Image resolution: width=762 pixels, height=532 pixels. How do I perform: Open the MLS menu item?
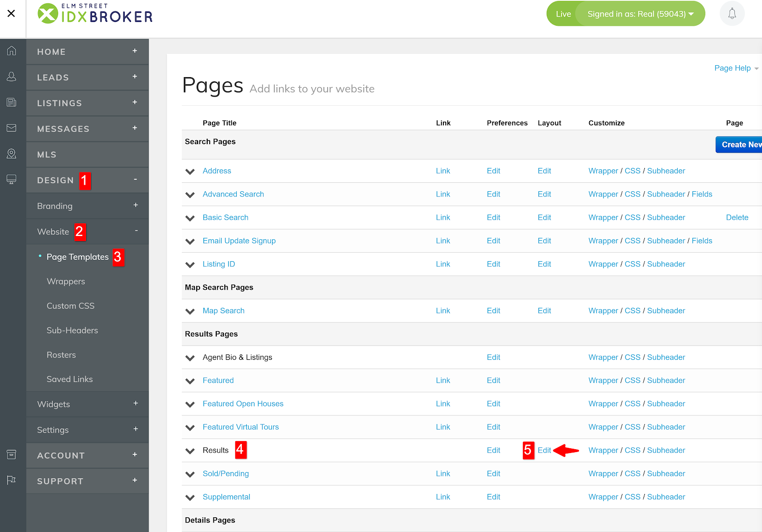click(87, 155)
